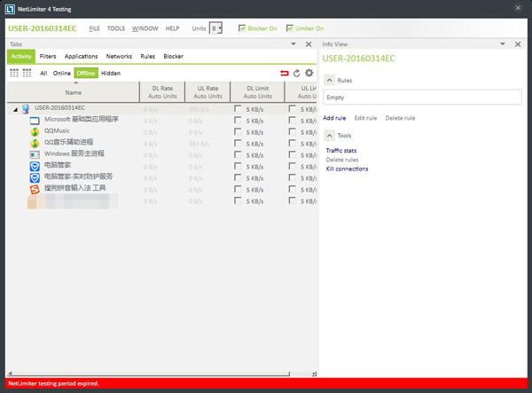The height and width of the screenshot is (393, 532).
Task: Open the FILE menu
Action: coord(94,28)
